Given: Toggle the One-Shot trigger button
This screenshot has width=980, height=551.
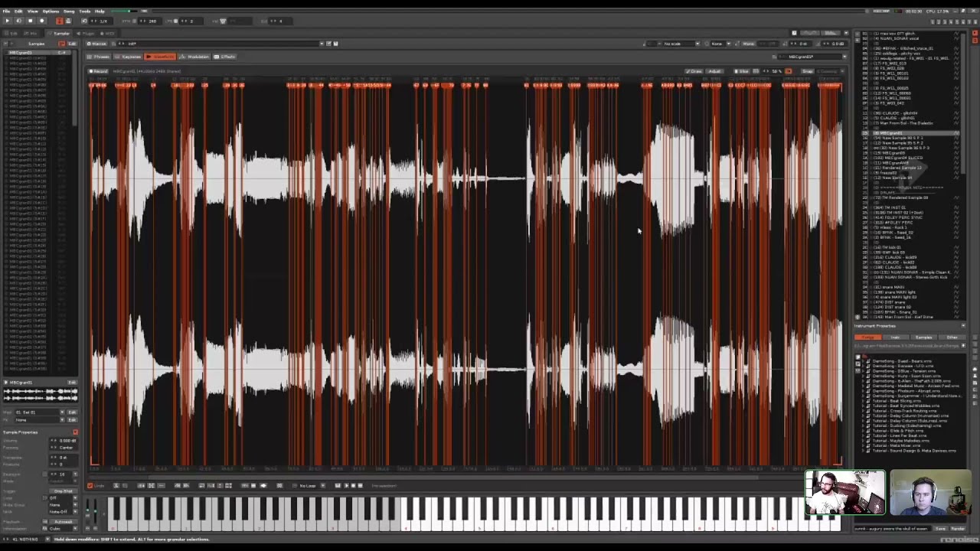Looking at the screenshot, I should pos(63,491).
